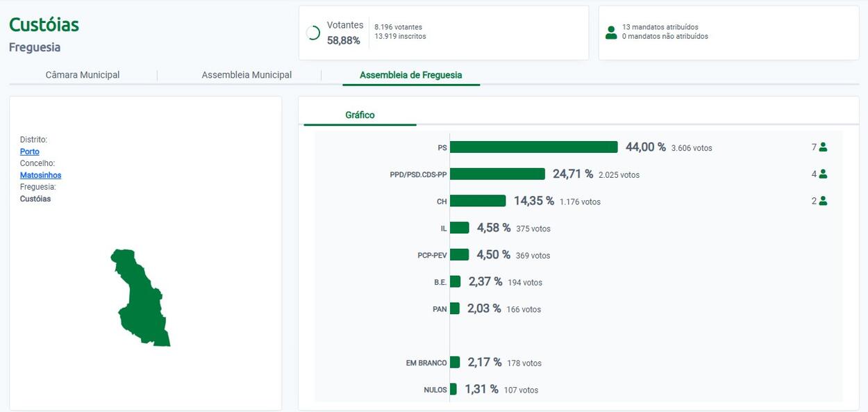The height and width of the screenshot is (412, 868).
Task: Click the EM BRANCO votes bar
Action: pos(455,363)
